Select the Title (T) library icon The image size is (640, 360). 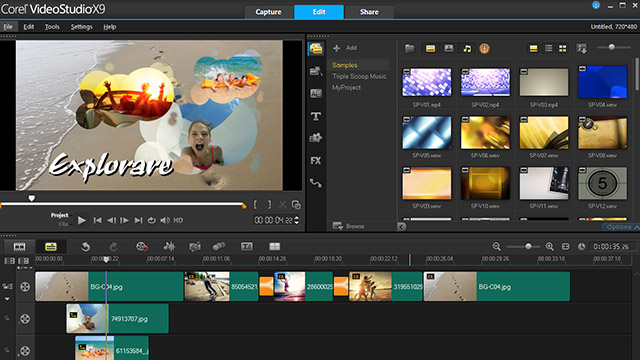click(x=316, y=116)
